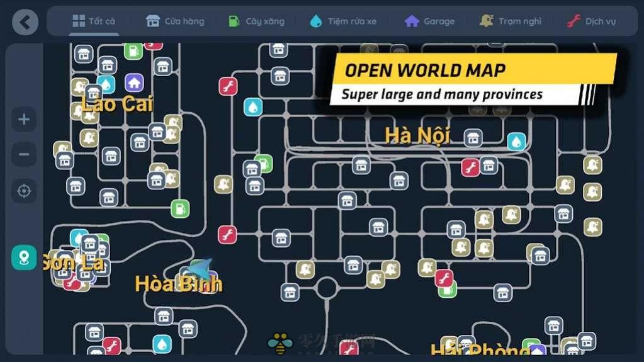Select the Tất cả filter tab
Image resolution: width=644 pixels, height=362 pixels.
pyautogui.click(x=94, y=21)
